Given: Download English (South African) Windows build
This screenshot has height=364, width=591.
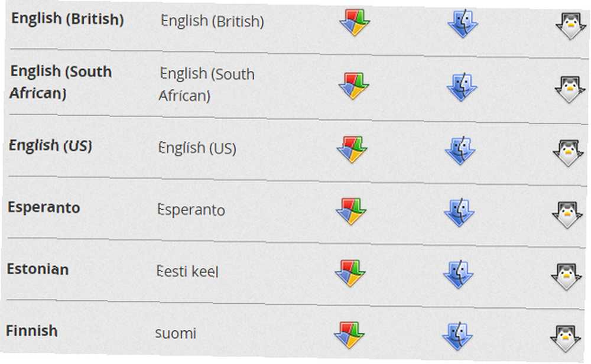Looking at the screenshot, I should (x=354, y=86).
